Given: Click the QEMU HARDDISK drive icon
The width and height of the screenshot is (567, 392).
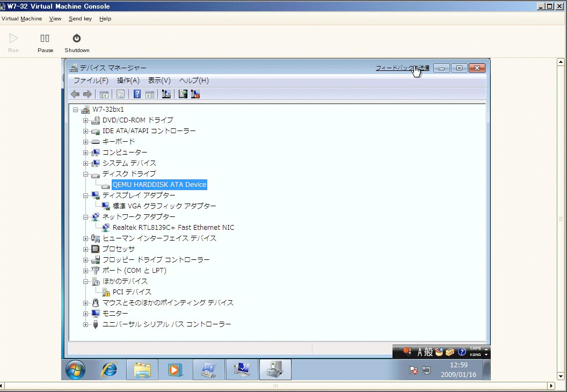Looking at the screenshot, I should click(106, 186).
